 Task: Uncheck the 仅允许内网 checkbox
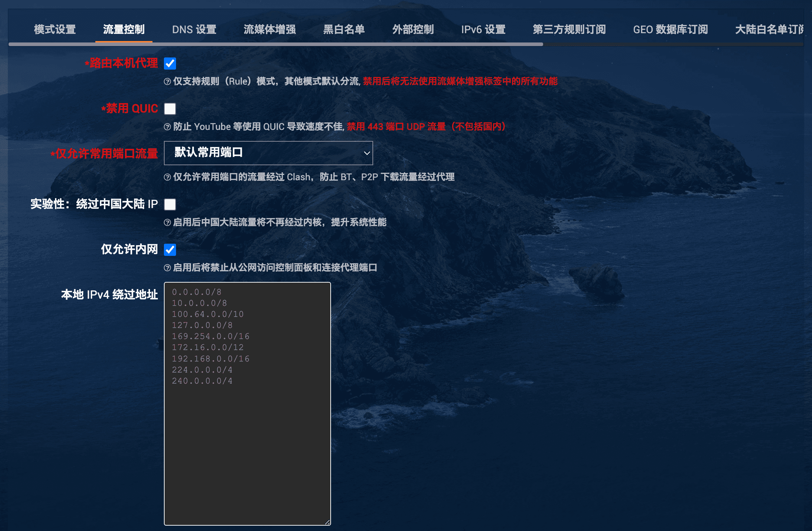[170, 250]
